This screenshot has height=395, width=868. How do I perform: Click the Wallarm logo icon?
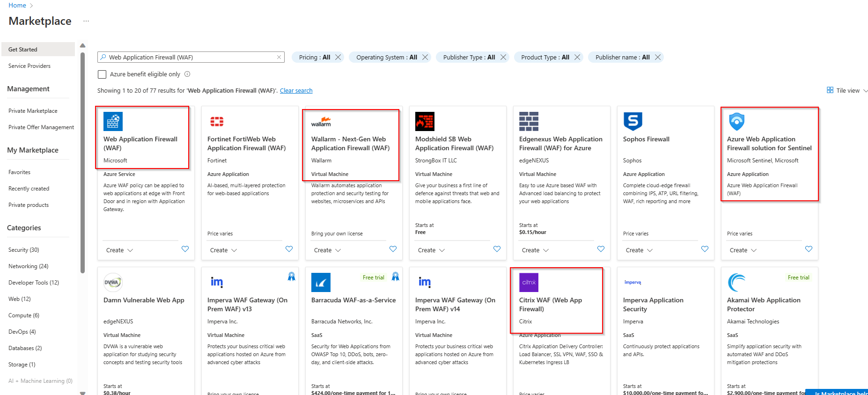pyautogui.click(x=321, y=122)
